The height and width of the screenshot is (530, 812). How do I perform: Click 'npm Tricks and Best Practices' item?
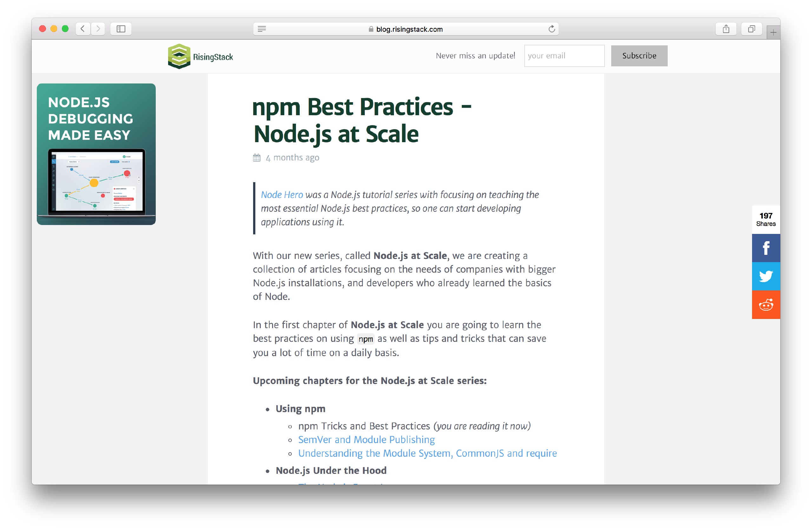(x=364, y=426)
